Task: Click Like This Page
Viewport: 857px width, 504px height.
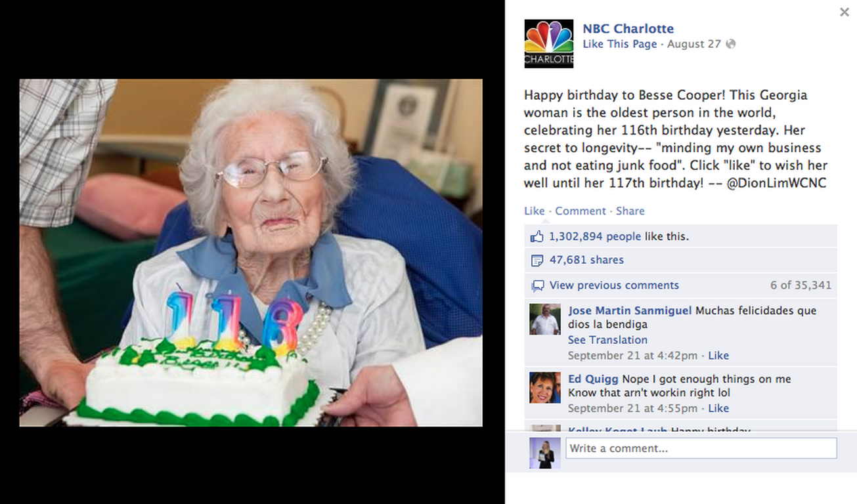Action: 620,44
